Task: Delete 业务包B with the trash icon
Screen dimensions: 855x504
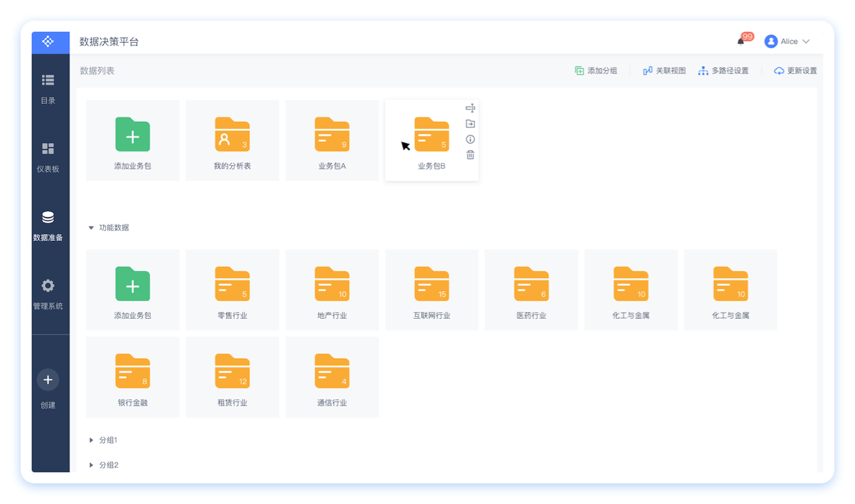Action: pyautogui.click(x=470, y=155)
